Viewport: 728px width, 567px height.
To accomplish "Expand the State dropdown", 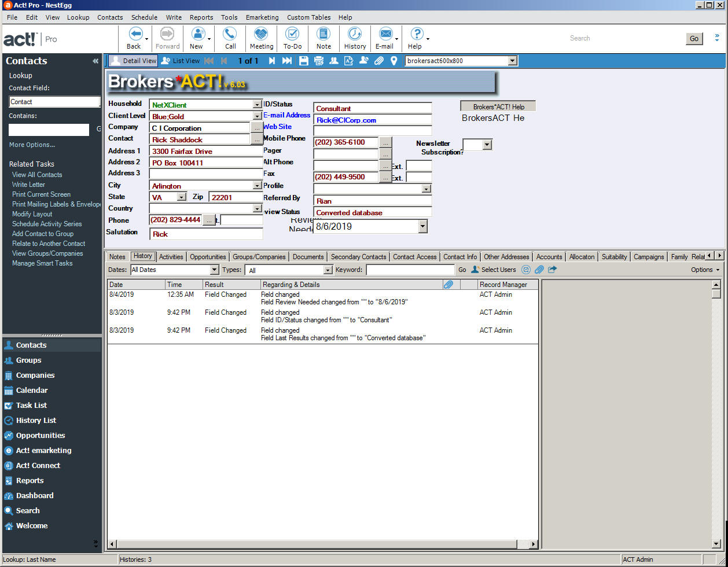I will point(181,197).
